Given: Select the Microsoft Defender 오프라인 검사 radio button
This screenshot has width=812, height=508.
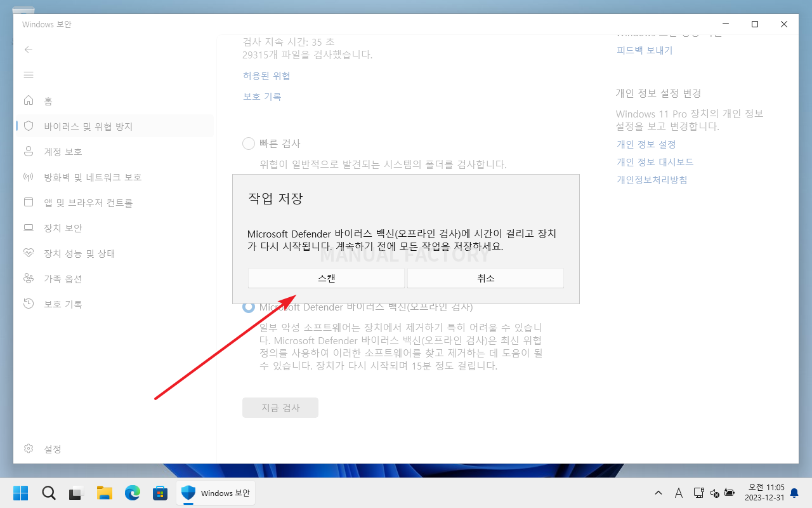Looking at the screenshot, I should coord(249,307).
